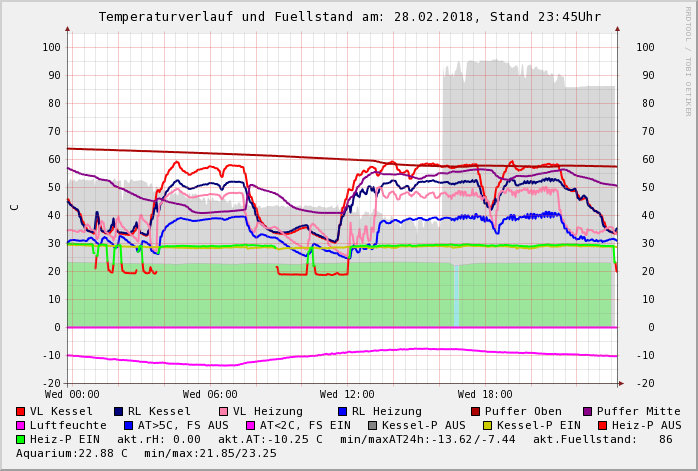698x471 pixels.
Task: Select the dark blue RL Kessel legend swatch
Action: coord(119,411)
